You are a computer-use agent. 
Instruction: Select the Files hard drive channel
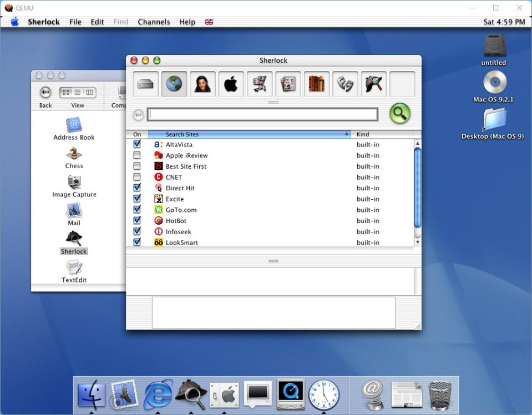pos(145,84)
